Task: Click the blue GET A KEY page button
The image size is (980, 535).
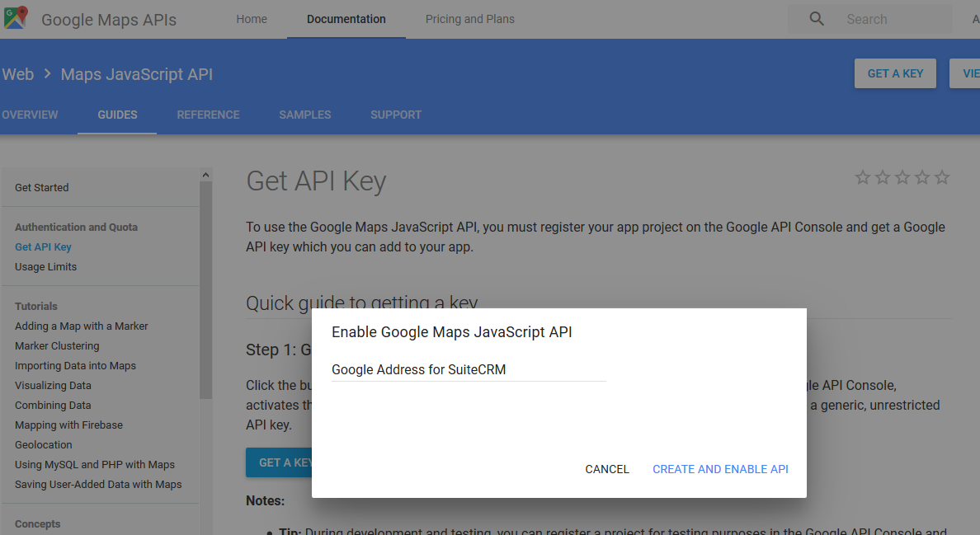Action: [279, 462]
